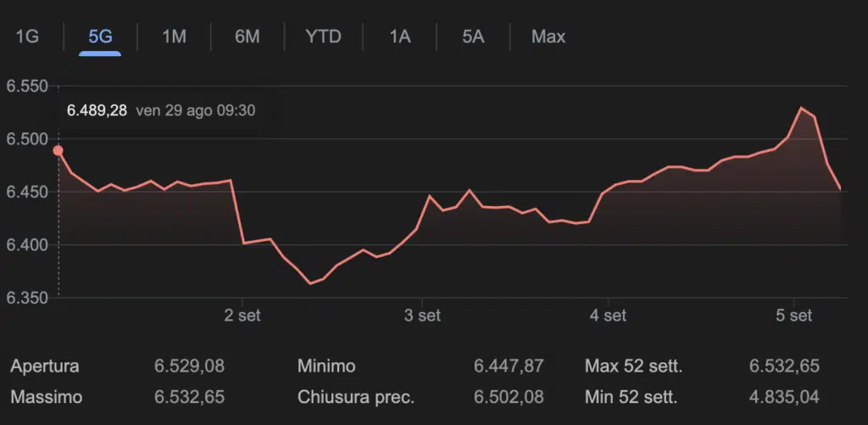Screen dimensions: 868x425
Task: Choose the Max time range tab
Action: [548, 36]
